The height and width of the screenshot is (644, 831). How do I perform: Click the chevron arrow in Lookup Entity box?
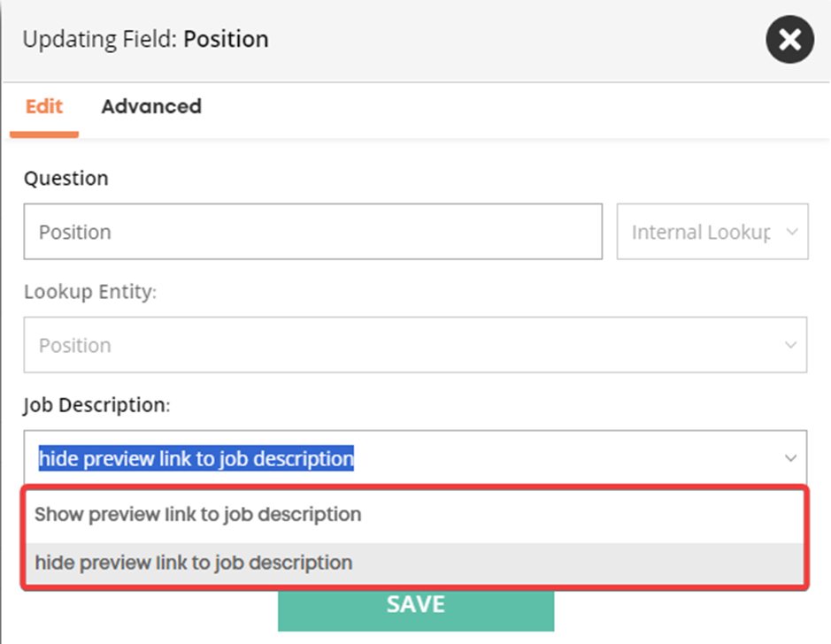click(x=790, y=345)
